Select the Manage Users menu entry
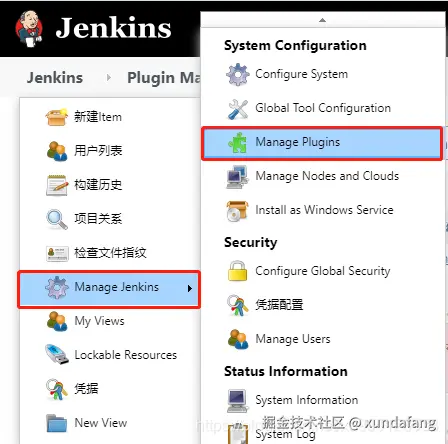This screenshot has width=448, height=444. [293, 339]
